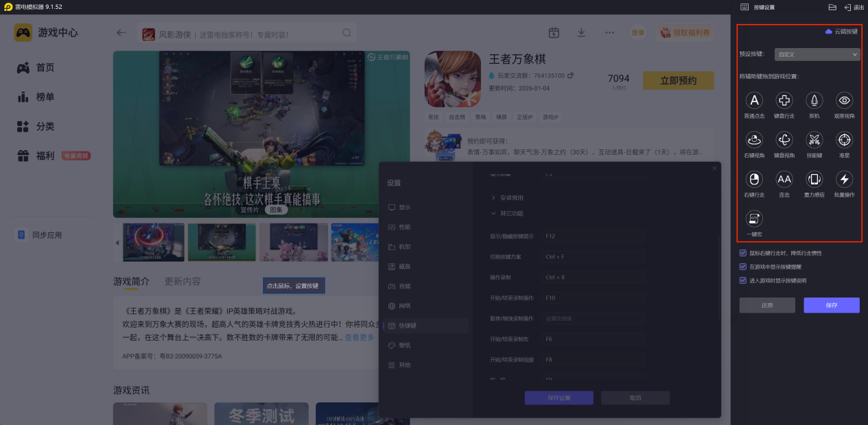Click the 显示/隐藏按键提示 F12 field
This screenshot has height=425, width=868.
591,236
